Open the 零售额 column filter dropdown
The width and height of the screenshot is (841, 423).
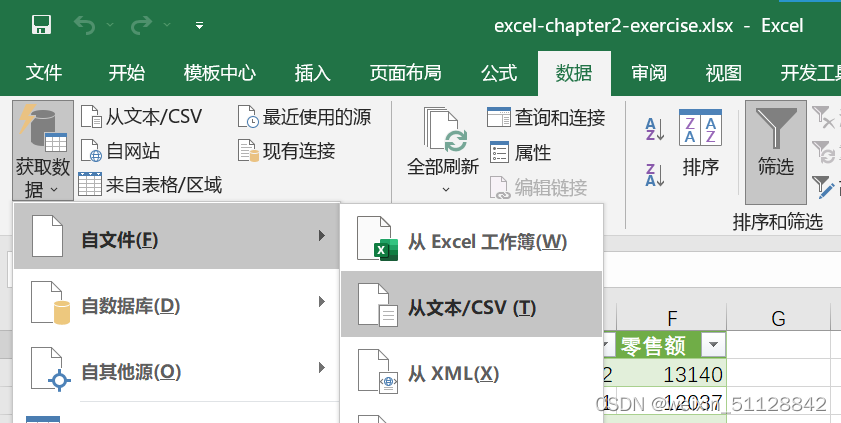[713, 345]
